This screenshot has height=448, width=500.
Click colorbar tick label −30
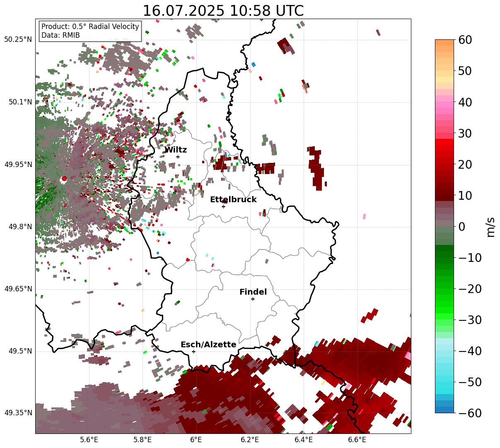click(470, 320)
